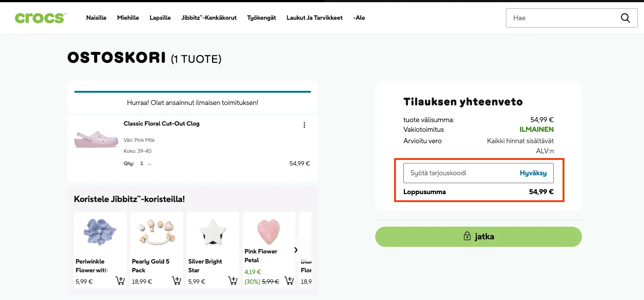The height and width of the screenshot is (300, 644).
Task: Click the 'Vakiotoimitus' label
Action: [x=424, y=130]
